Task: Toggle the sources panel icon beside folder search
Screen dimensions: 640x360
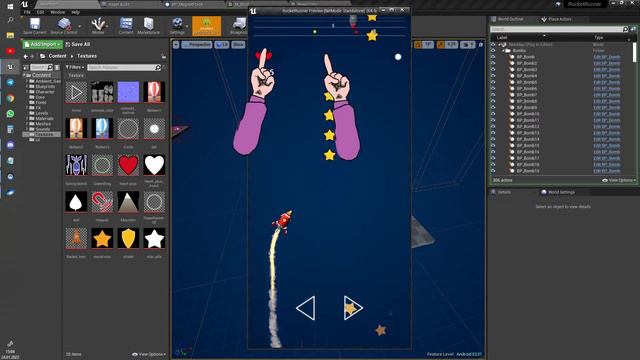Action: (x=26, y=67)
